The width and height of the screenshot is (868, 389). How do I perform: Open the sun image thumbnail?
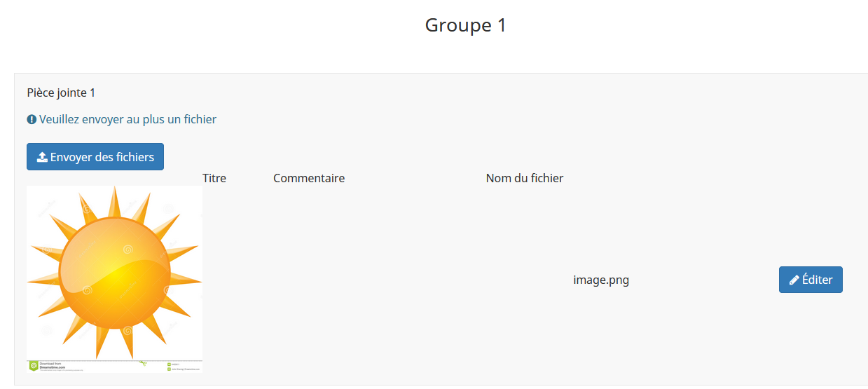point(114,273)
